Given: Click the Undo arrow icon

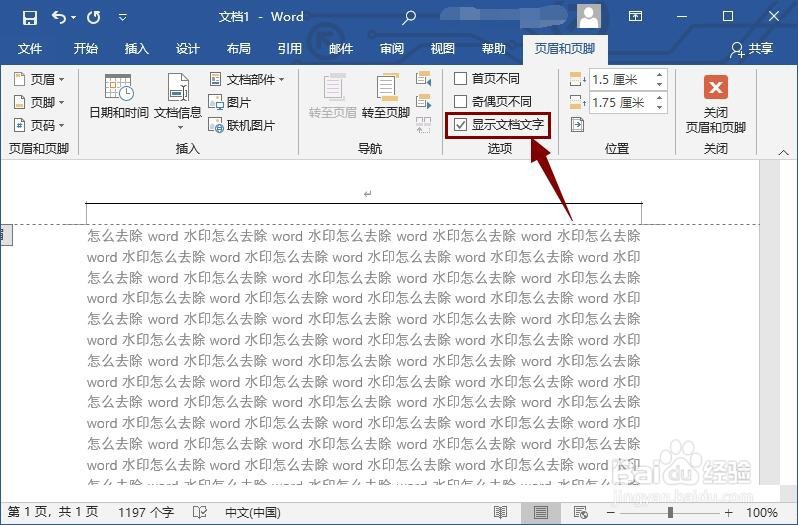Looking at the screenshot, I should [59, 18].
